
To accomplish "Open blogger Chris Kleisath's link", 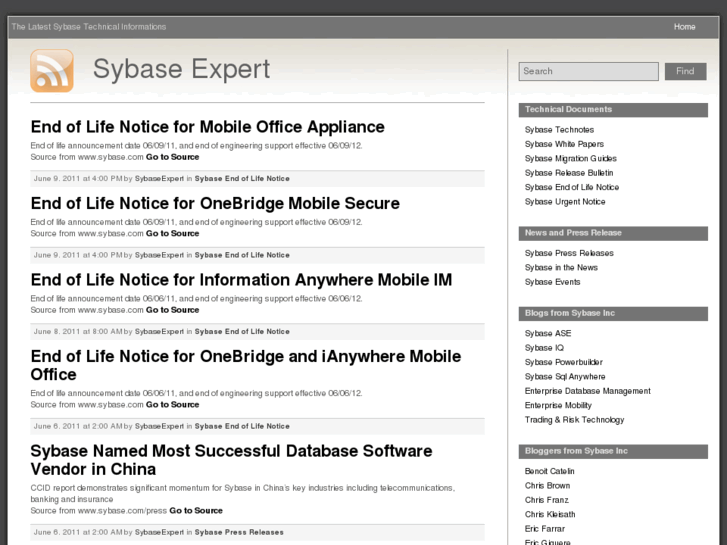I will click(550, 514).
